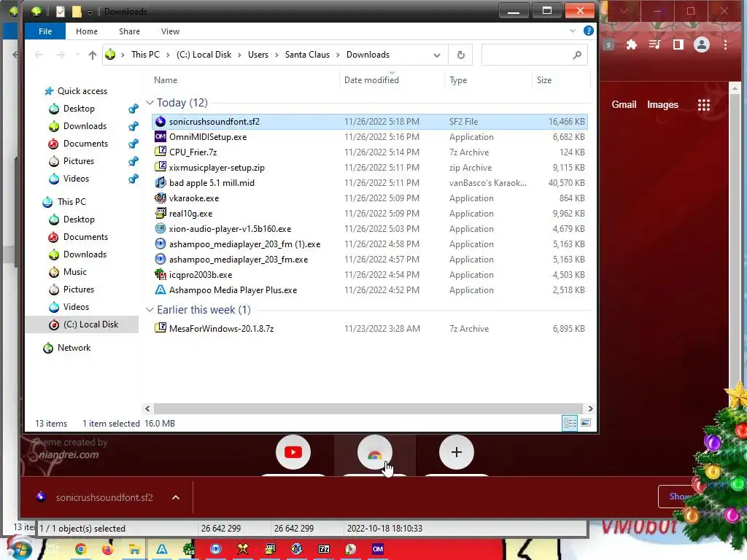Screen dimensions: 747x560
Task: Select 'Santa Claus' in the breadcrumb path
Action: [307, 55]
